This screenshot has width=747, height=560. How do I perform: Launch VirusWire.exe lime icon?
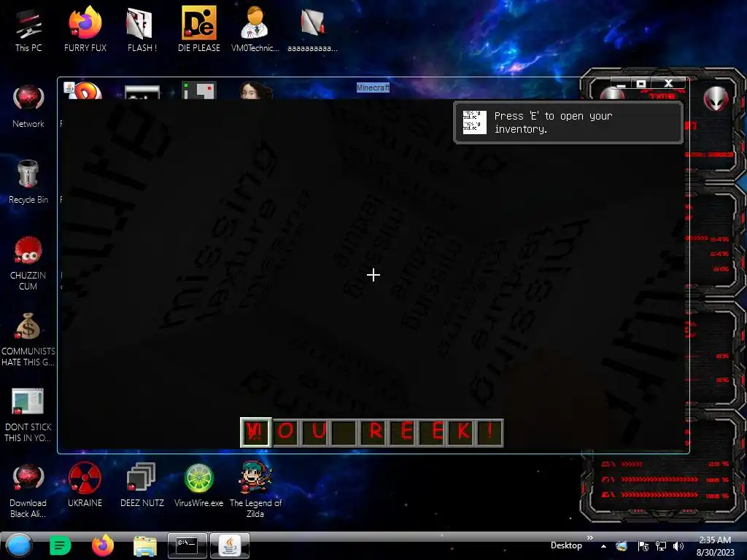198,485
